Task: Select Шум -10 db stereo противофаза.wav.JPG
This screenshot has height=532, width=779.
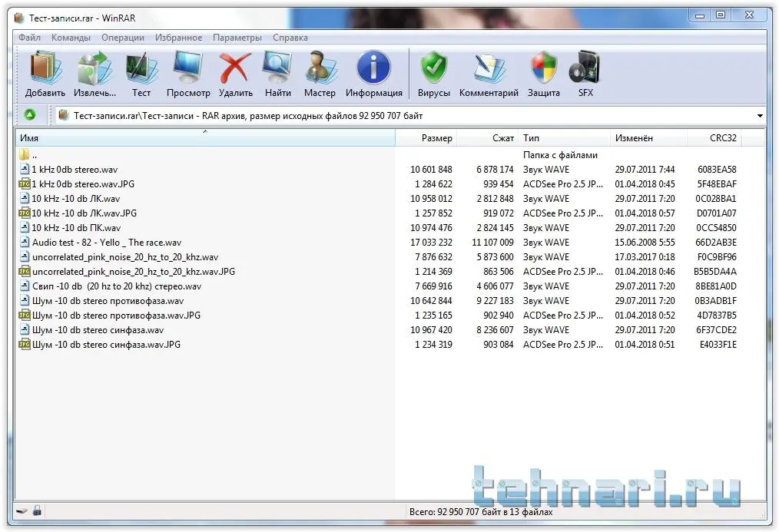Action: pos(116,315)
